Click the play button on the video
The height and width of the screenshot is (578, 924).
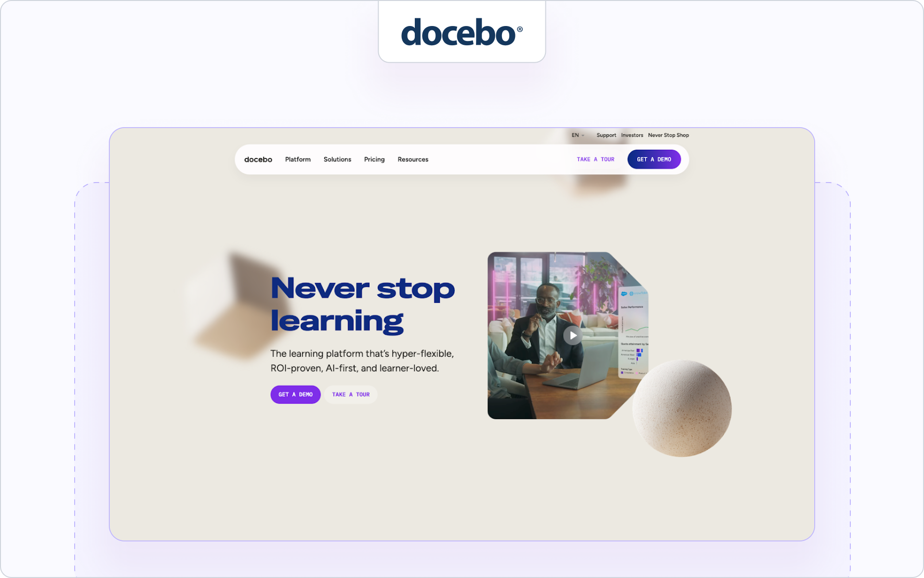tap(573, 335)
